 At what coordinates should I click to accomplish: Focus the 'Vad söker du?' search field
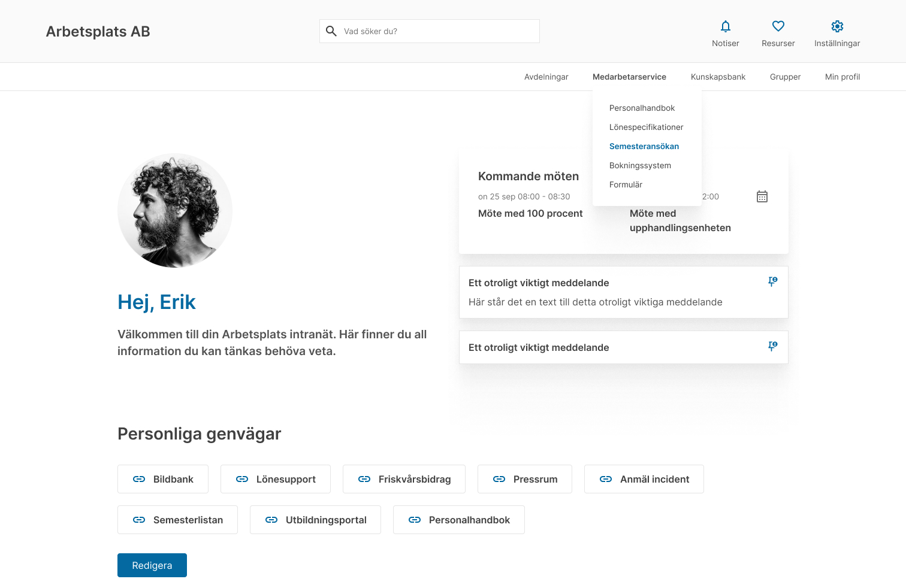tap(437, 31)
